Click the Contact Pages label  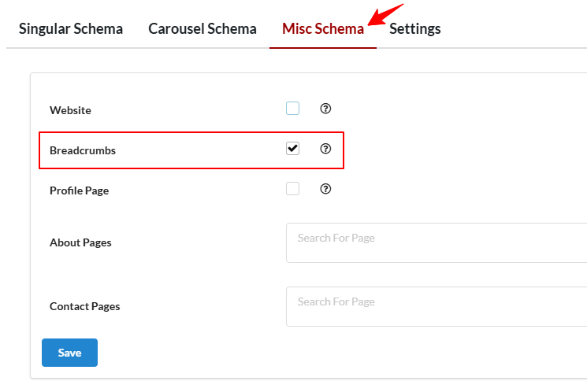point(84,307)
